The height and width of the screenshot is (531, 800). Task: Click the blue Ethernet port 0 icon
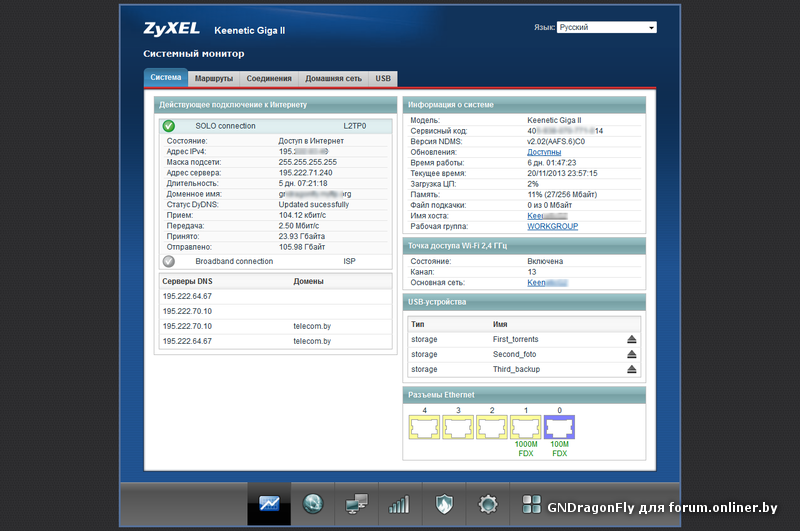pyautogui.click(x=560, y=427)
